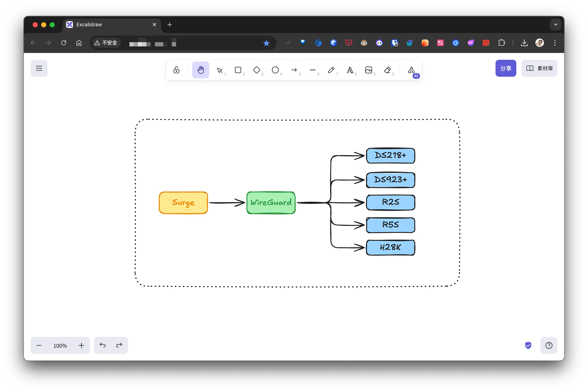Open the hamburger main menu

(x=39, y=68)
